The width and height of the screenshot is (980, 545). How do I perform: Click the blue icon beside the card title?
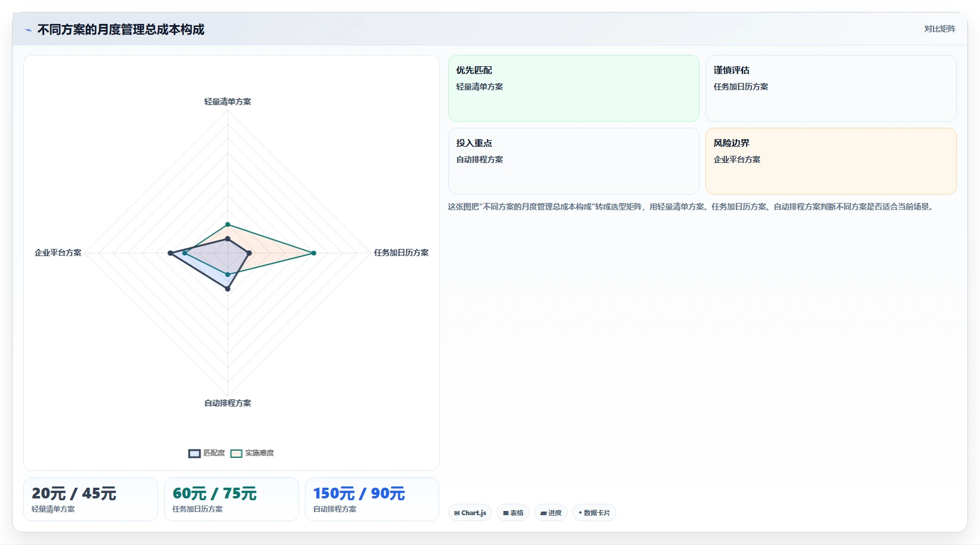pos(28,30)
